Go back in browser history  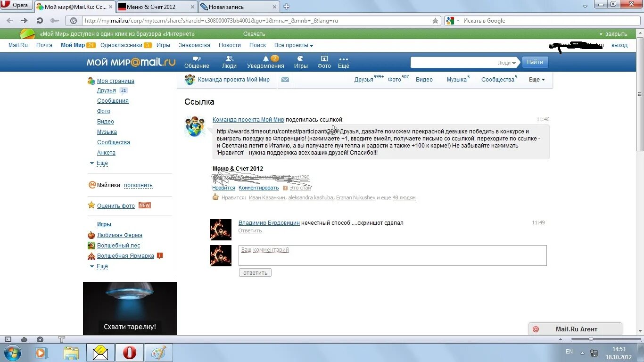(x=10, y=21)
